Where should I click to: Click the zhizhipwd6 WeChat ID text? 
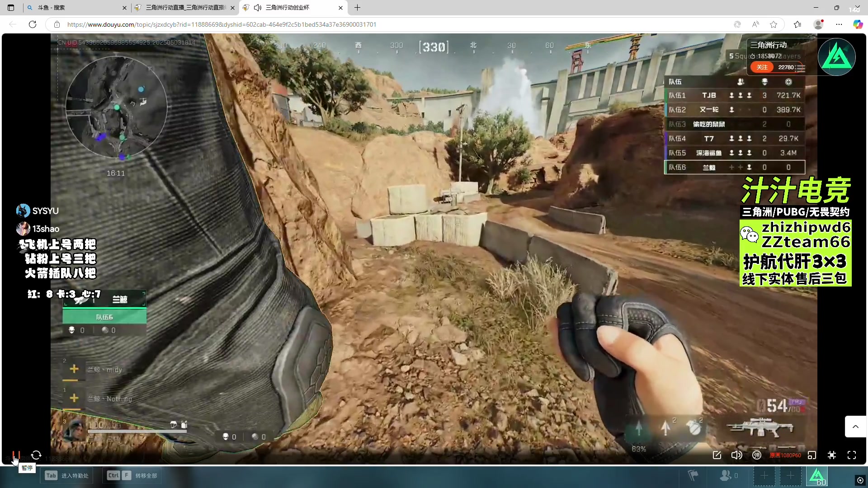point(806,227)
